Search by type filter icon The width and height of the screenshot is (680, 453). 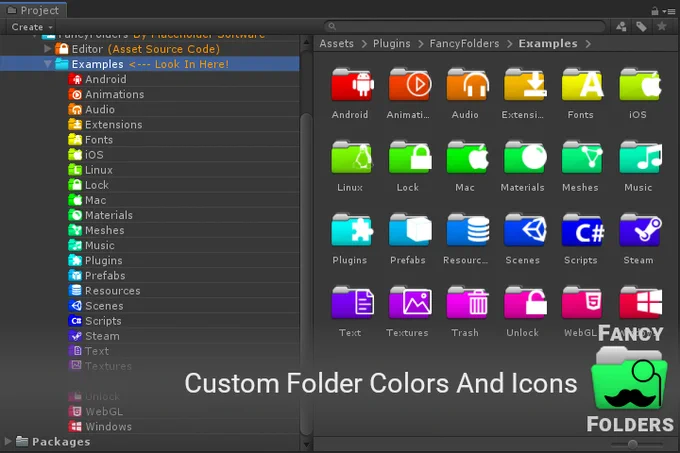(x=621, y=27)
